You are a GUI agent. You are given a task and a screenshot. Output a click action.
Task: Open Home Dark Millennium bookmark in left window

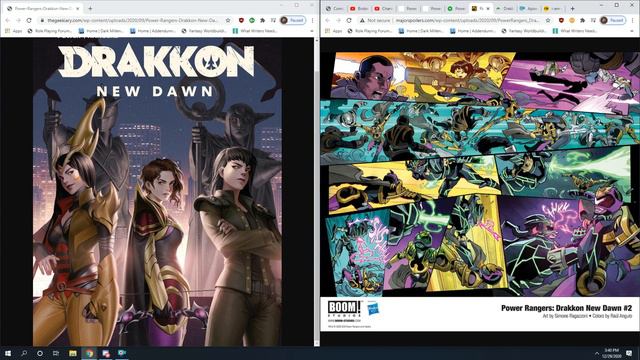[101, 31]
